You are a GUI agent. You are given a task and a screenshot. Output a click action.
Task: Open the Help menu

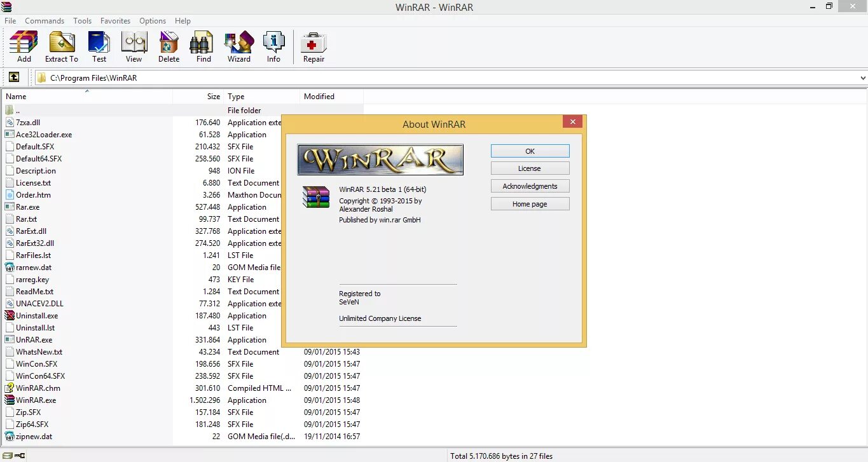pyautogui.click(x=183, y=21)
